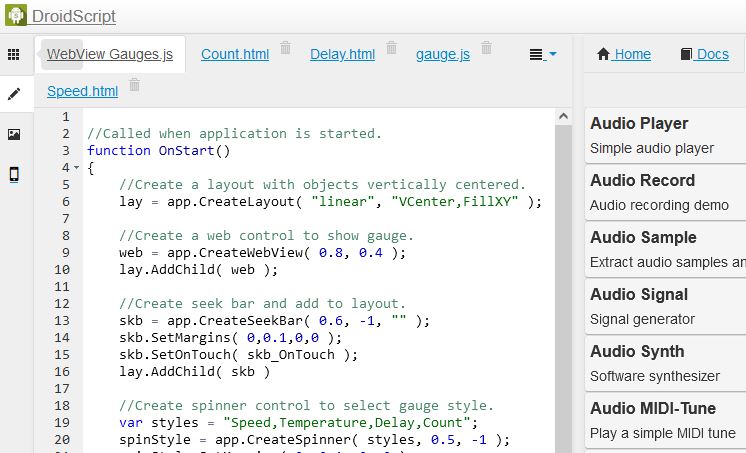
Task: Open the Audio Record sample
Action: pos(665,193)
